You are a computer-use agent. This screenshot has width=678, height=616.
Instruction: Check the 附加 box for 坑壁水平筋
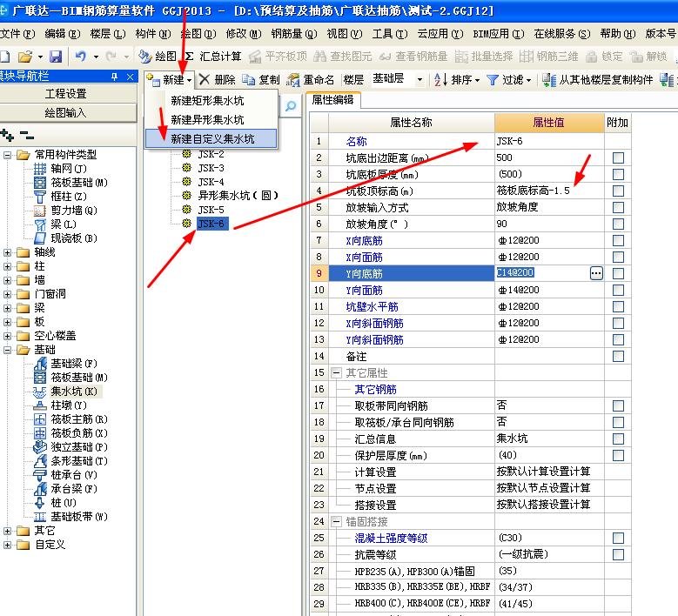click(x=618, y=307)
